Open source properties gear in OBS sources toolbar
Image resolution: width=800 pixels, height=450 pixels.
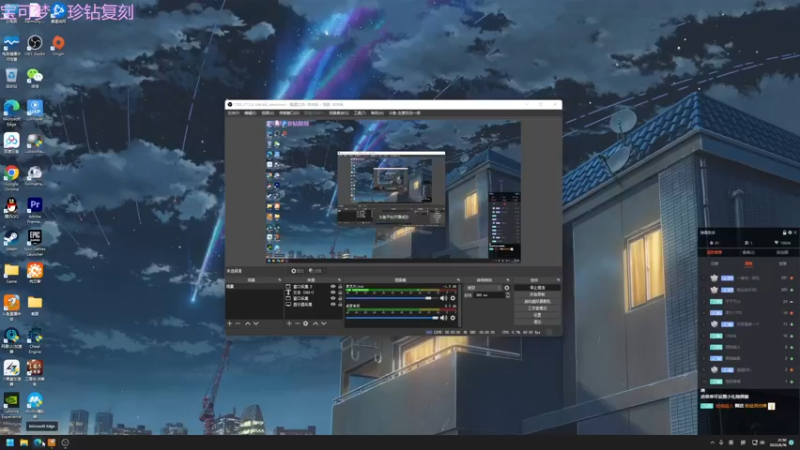306,323
